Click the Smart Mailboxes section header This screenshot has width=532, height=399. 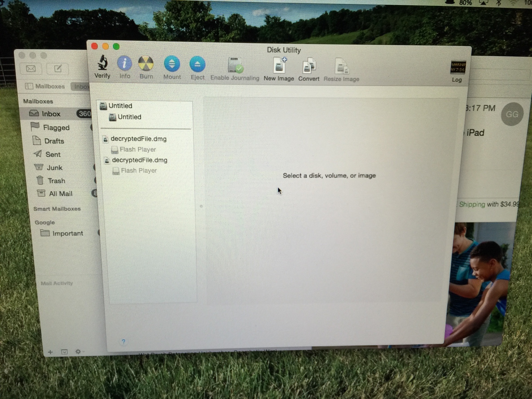(57, 209)
